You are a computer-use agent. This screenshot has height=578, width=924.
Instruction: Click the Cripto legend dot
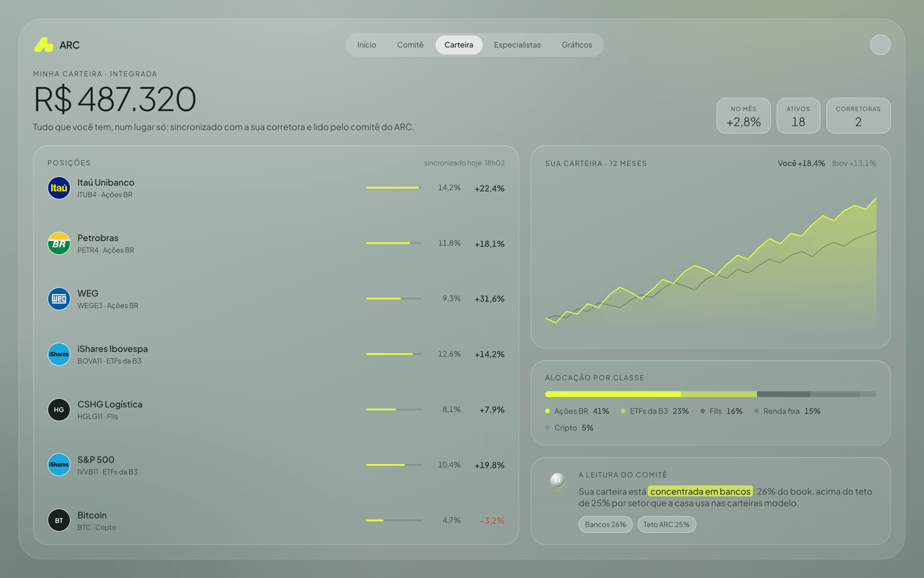[547, 428]
